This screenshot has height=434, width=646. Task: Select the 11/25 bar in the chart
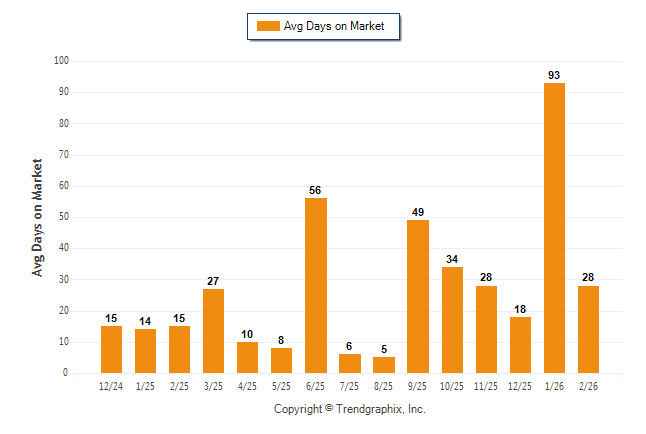(x=486, y=329)
